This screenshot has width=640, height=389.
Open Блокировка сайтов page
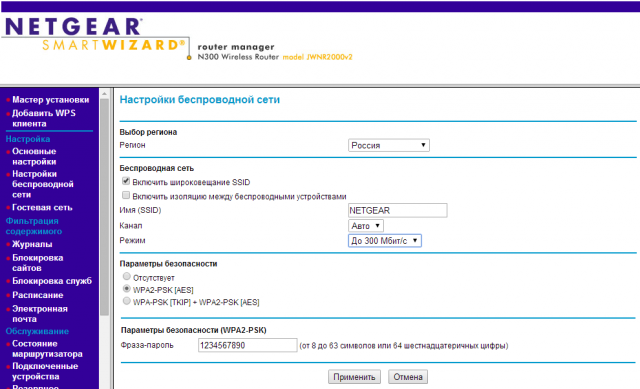(x=38, y=263)
